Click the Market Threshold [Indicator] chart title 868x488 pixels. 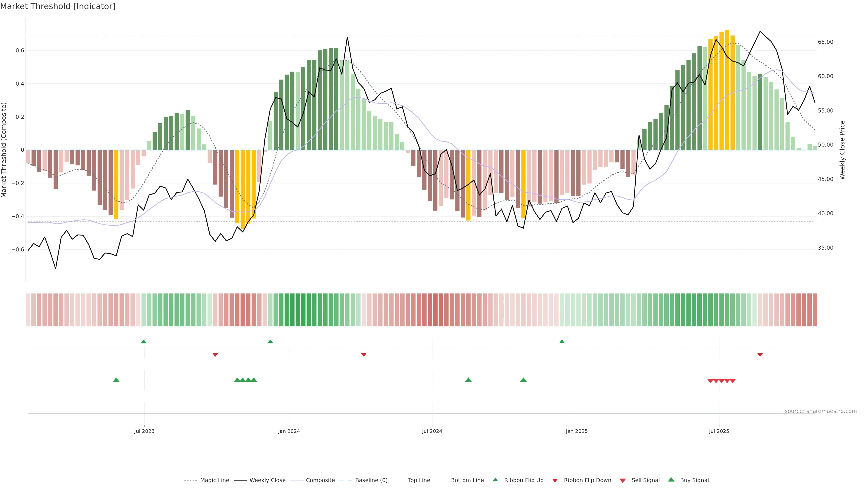tap(58, 6)
